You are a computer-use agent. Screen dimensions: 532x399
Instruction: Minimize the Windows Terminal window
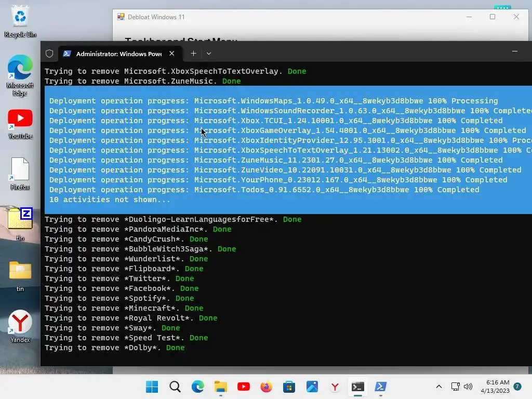(x=515, y=51)
